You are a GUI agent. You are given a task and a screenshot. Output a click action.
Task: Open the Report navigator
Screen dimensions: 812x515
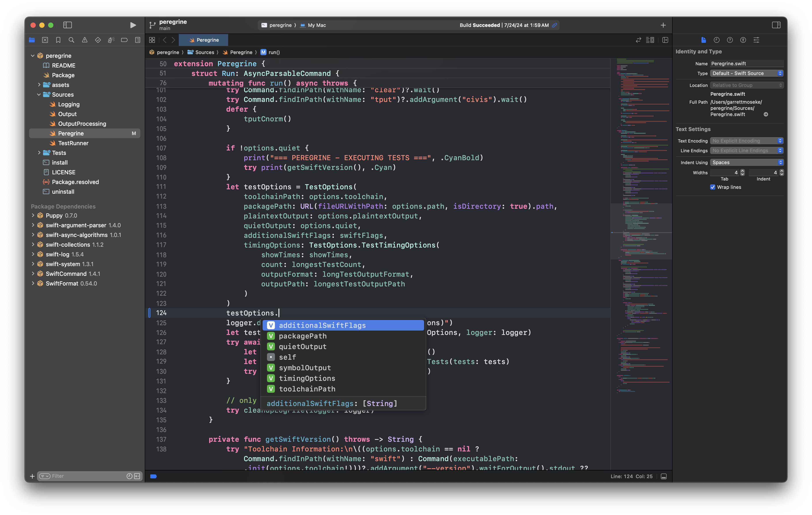pyautogui.click(x=138, y=40)
